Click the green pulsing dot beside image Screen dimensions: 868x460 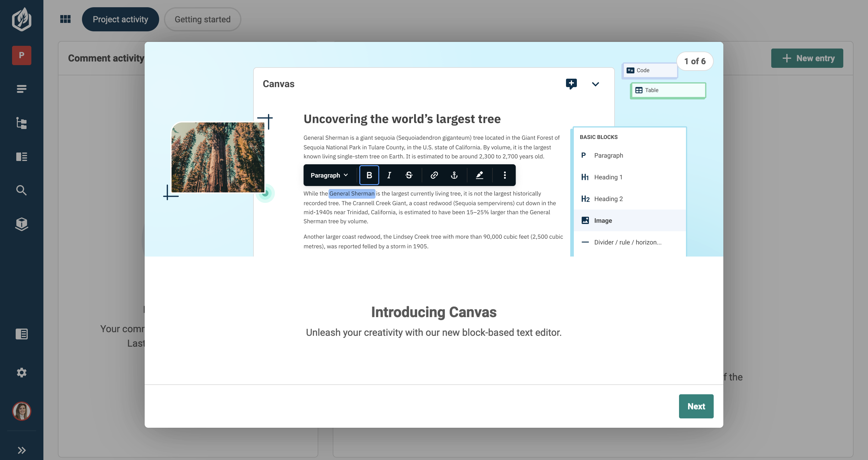265,194
